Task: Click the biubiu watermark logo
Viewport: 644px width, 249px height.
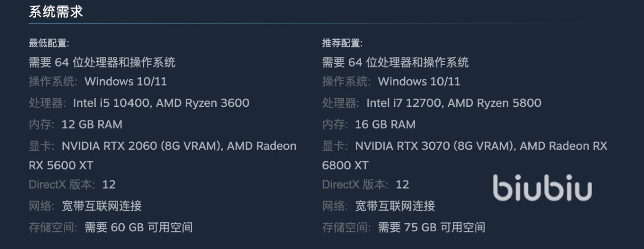Action: click(542, 188)
